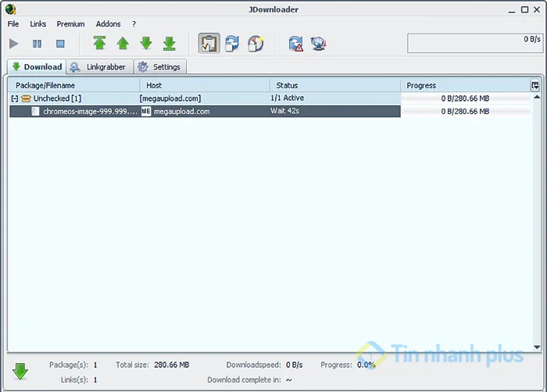Click the file icon of the chromeos-image entry
Image resolution: width=547 pixels, height=392 pixels.
[x=35, y=111]
